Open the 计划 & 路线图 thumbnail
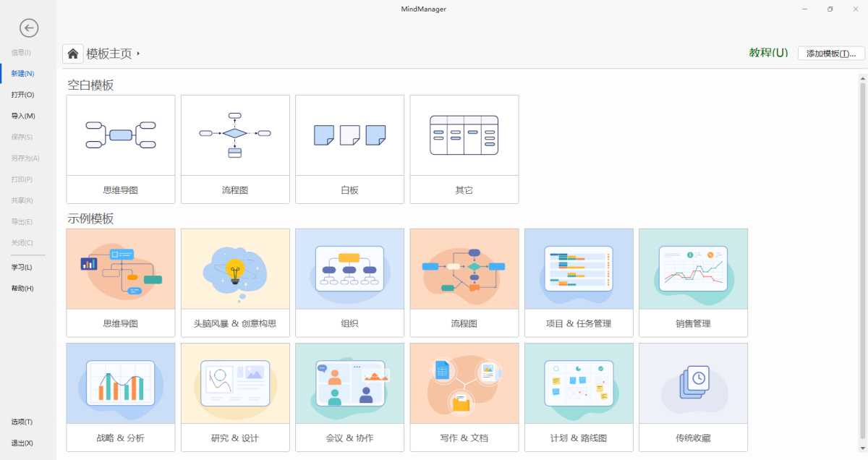 [x=579, y=383]
